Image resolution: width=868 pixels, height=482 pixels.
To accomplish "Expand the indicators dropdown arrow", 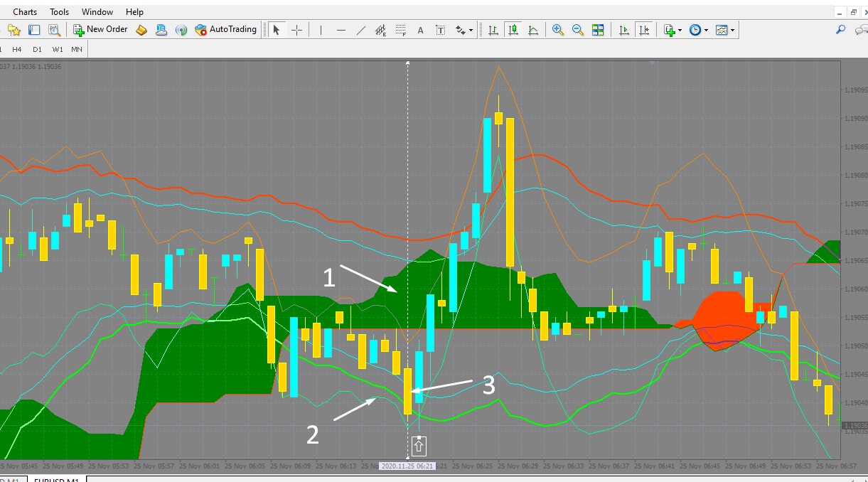I will tap(680, 31).
